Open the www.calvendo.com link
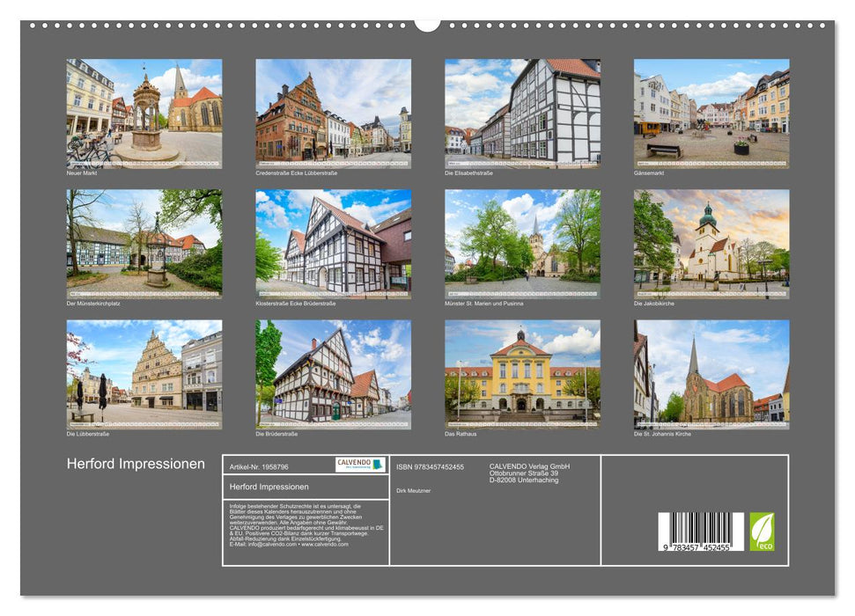This screenshot has height=616, width=855. 326,544
